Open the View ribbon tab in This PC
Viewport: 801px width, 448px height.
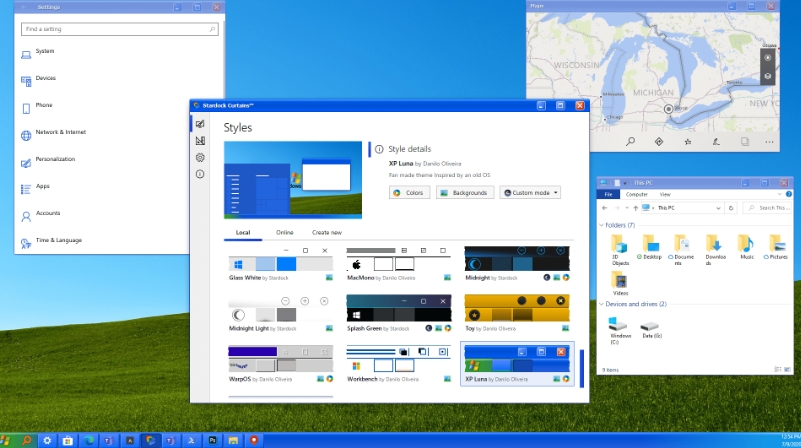point(665,195)
